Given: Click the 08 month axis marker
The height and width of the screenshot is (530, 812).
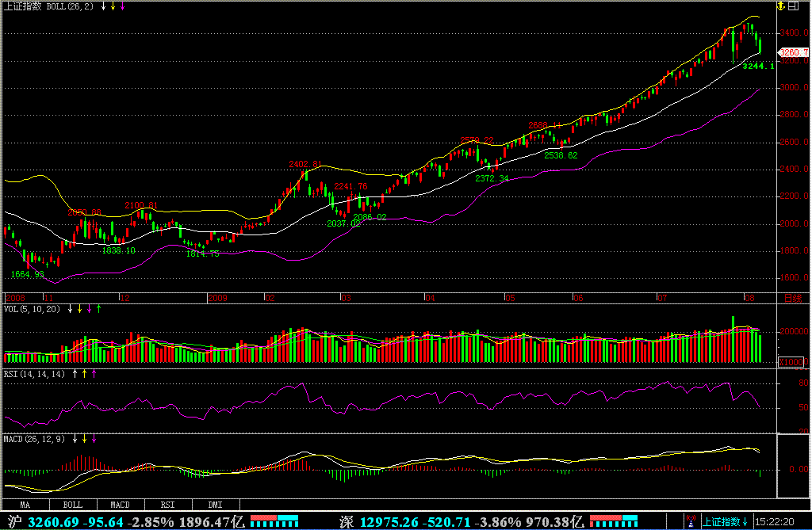Looking at the screenshot, I should tap(749, 298).
